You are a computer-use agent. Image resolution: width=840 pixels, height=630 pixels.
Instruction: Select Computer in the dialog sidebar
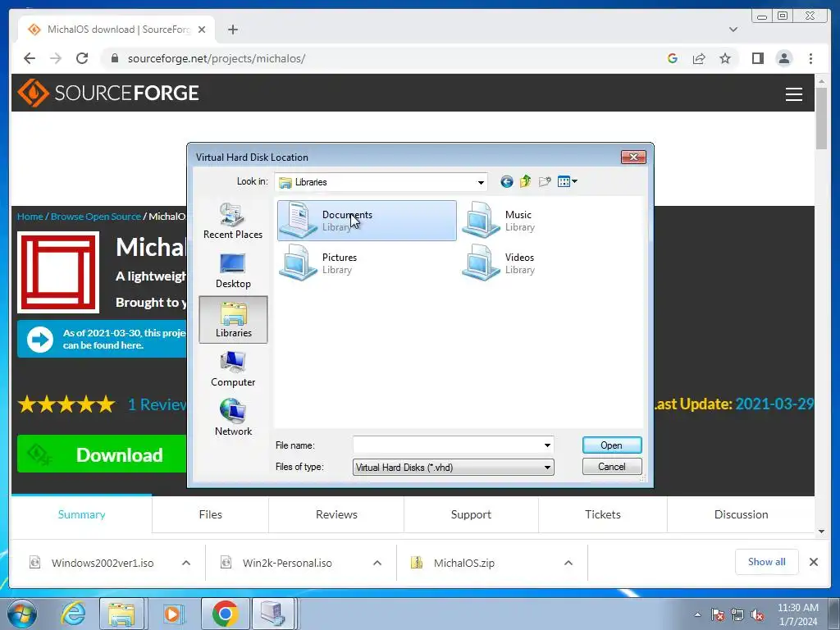click(233, 369)
